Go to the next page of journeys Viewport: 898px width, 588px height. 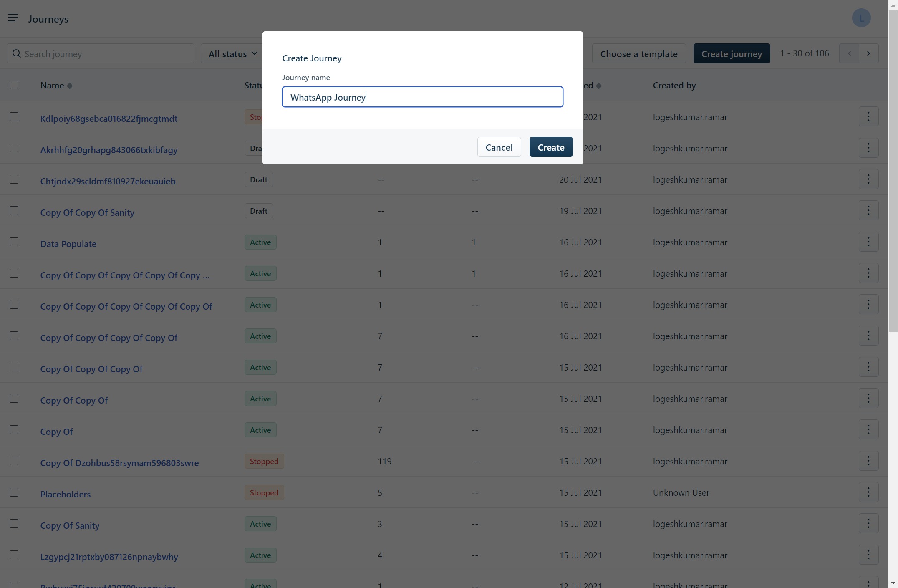click(869, 53)
